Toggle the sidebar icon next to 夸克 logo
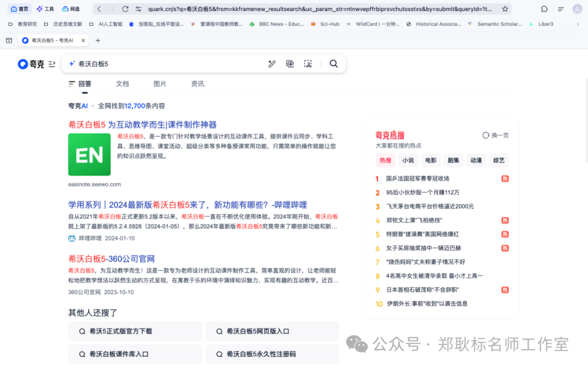The width and height of the screenshot is (588, 368). click(52, 64)
